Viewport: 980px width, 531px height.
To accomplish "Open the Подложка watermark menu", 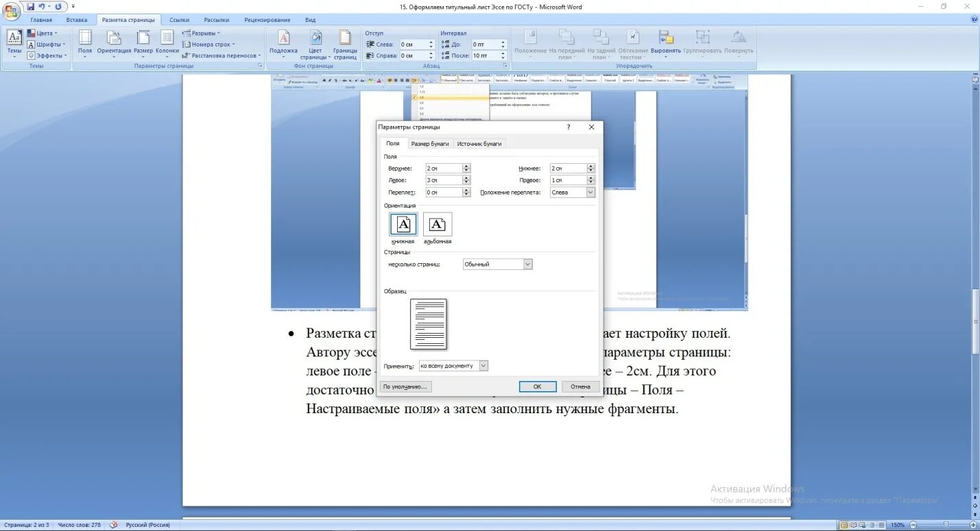I will click(283, 44).
